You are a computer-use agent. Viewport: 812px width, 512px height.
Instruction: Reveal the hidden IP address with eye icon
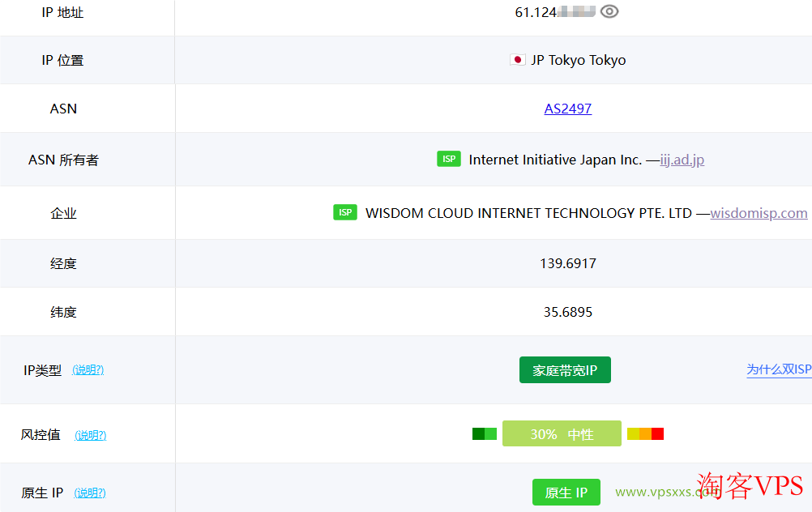point(609,11)
